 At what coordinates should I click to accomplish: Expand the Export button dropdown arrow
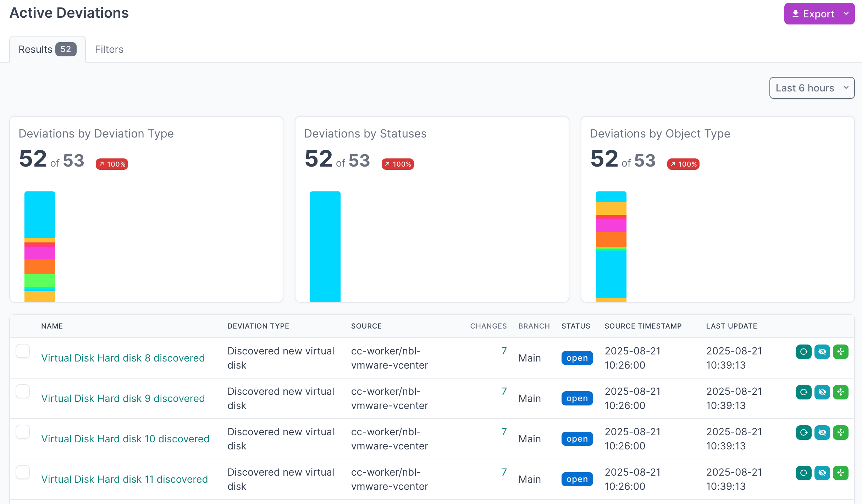click(846, 14)
